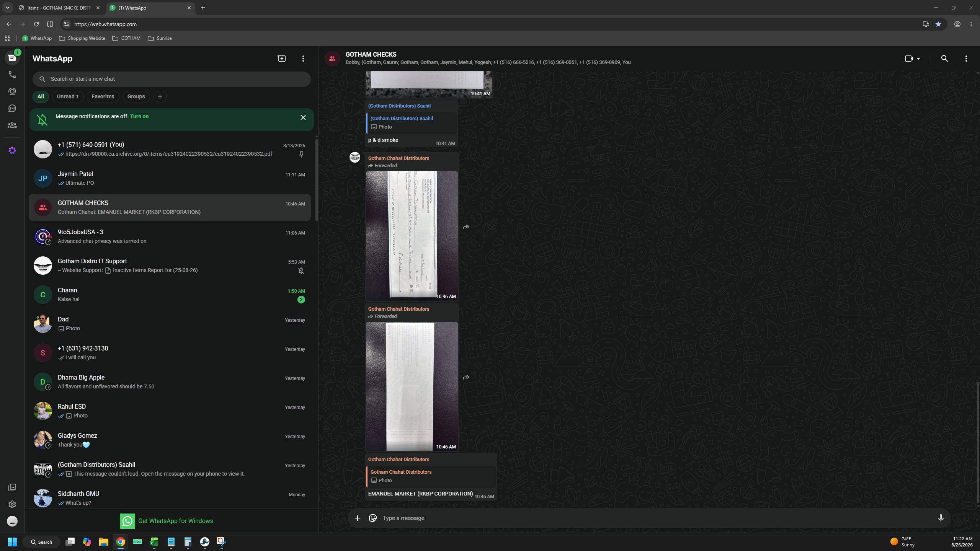The image size is (980, 551).
Task: Search within the GOTHAM CHECKS chat
Action: point(944,59)
